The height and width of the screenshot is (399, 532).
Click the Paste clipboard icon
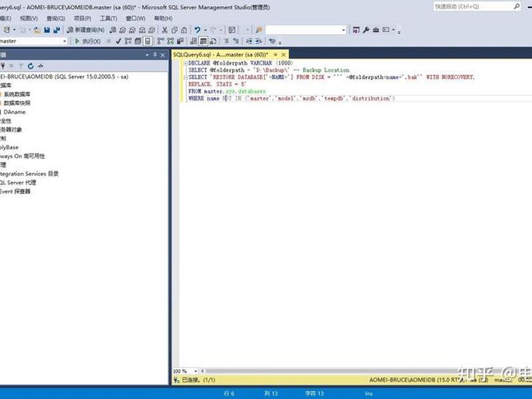(x=184, y=30)
